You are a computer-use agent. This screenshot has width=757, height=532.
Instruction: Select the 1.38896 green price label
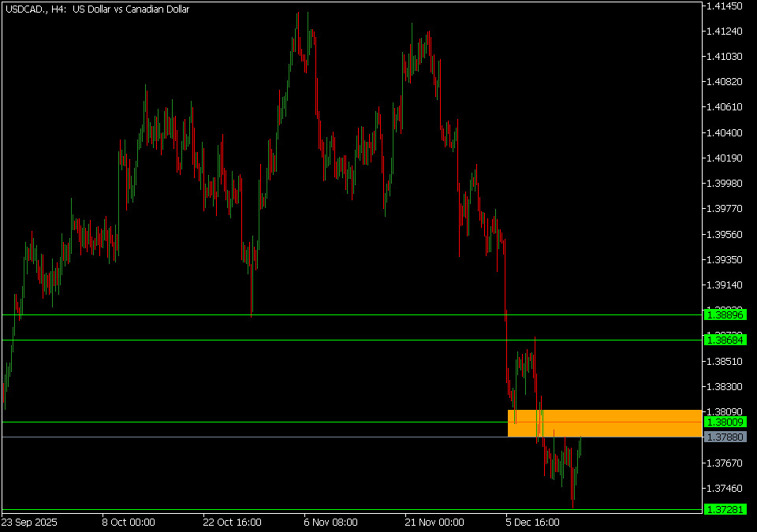point(725,314)
